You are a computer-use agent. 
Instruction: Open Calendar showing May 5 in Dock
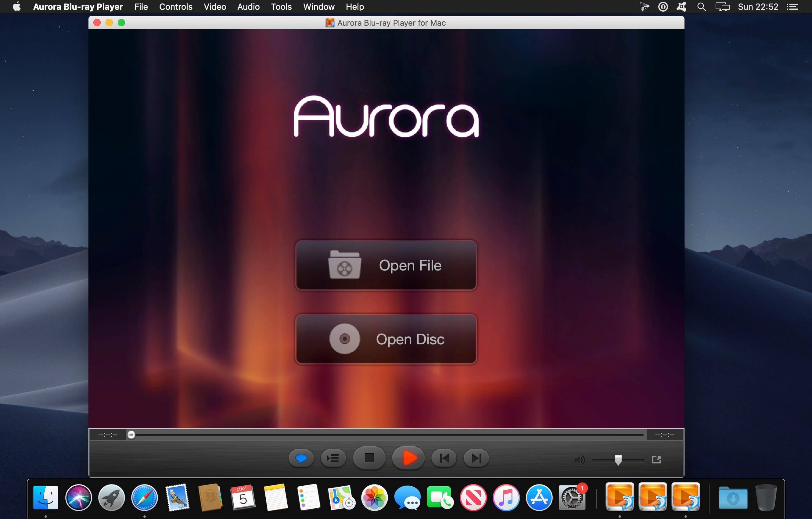243,497
